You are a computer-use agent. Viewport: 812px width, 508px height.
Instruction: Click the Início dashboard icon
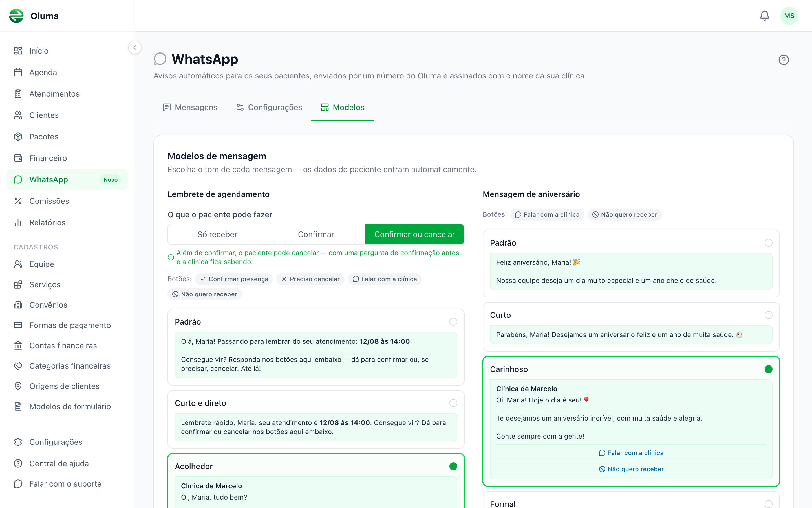18,51
